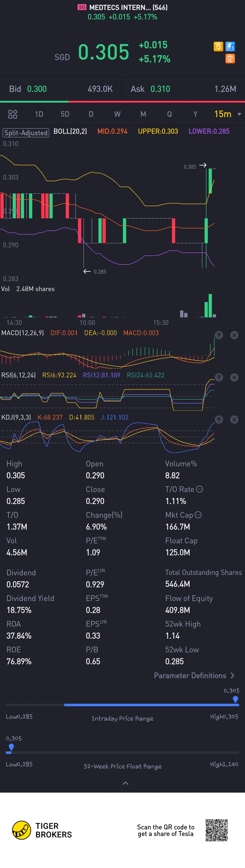Tap the ROE 76.89% value
Screen dimensions: 245x868
[19, 661]
